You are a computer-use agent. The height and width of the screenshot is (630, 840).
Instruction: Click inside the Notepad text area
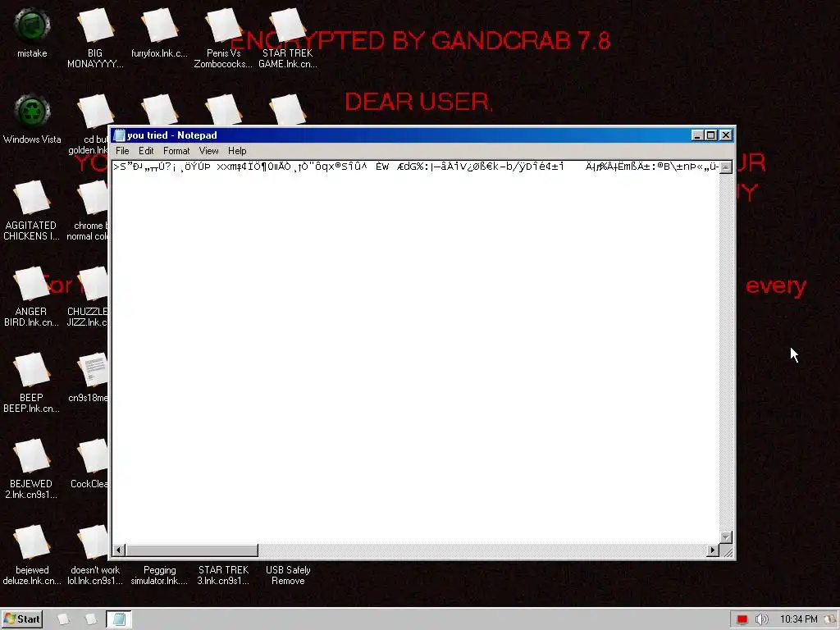coord(415,352)
